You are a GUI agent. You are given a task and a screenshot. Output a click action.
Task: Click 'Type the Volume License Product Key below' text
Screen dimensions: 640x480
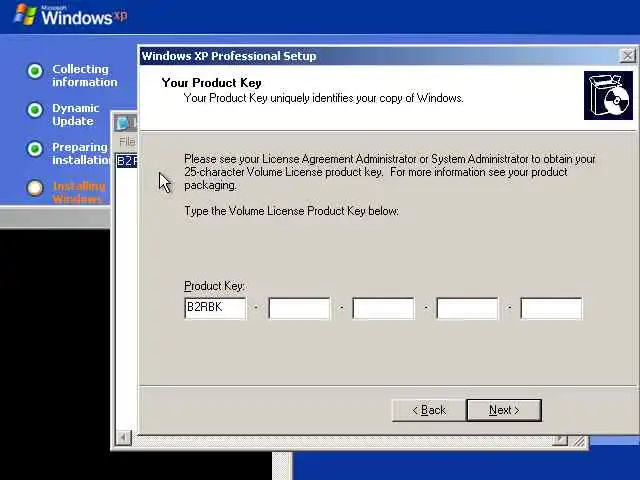(x=291, y=211)
